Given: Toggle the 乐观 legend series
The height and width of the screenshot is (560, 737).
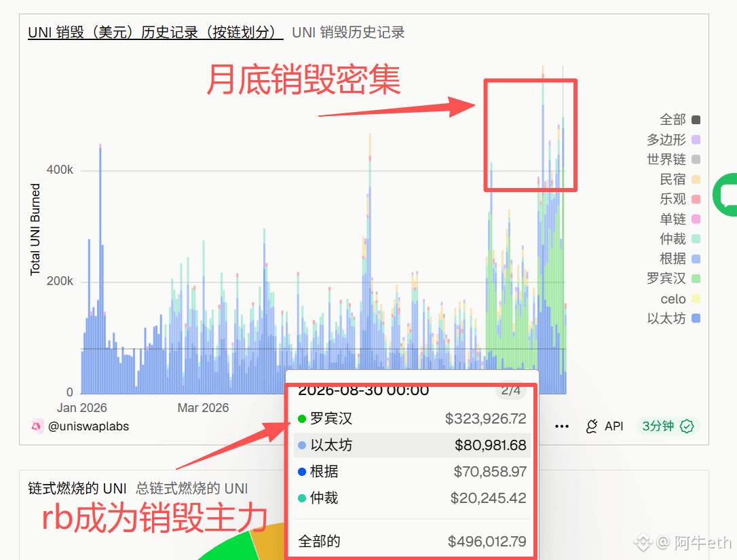Looking at the screenshot, I should point(680,199).
